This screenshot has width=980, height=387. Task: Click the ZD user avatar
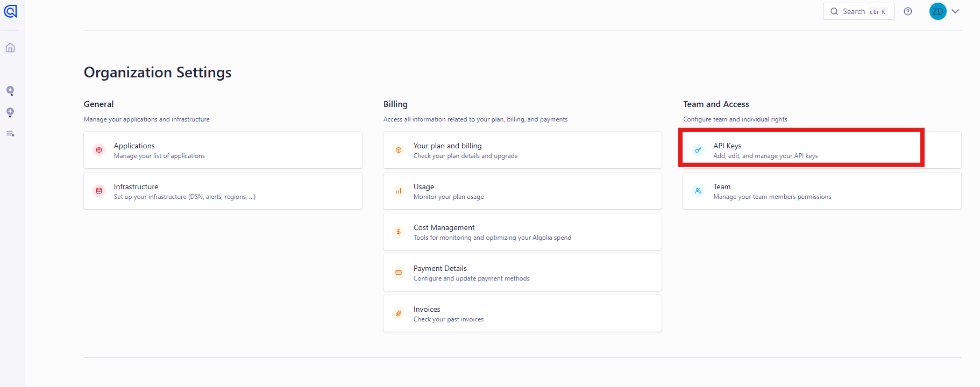(x=938, y=11)
